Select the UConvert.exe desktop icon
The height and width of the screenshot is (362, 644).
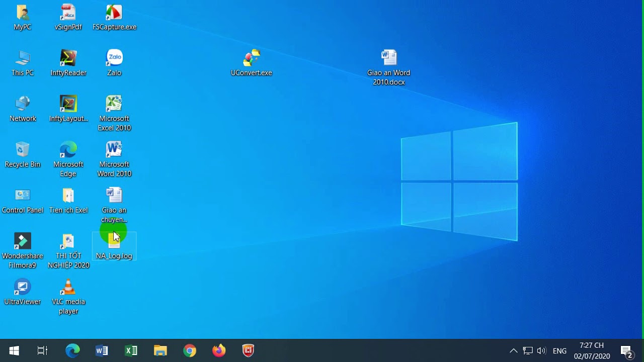point(251,63)
